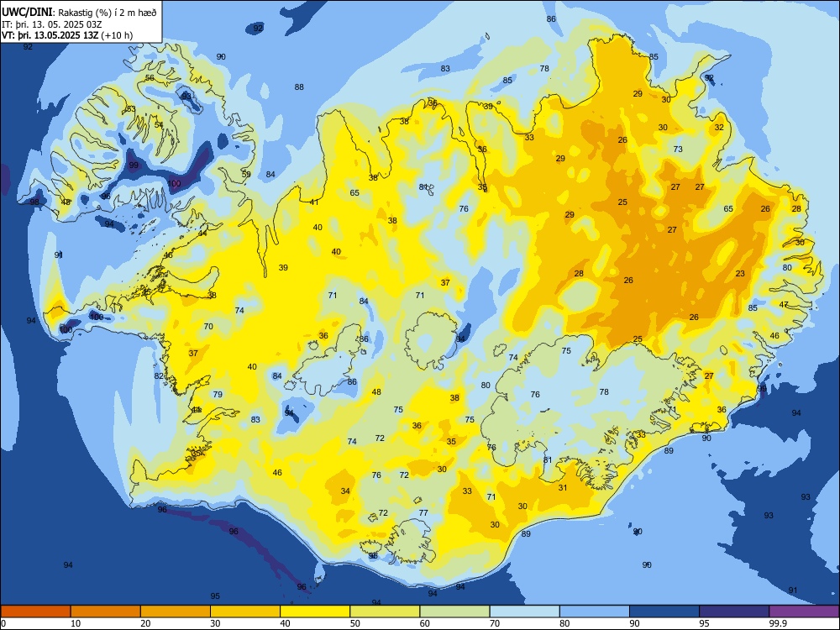Screen dimensions: 840x630
Task: Click the humidity value '47' on the map
Action: click(784, 304)
